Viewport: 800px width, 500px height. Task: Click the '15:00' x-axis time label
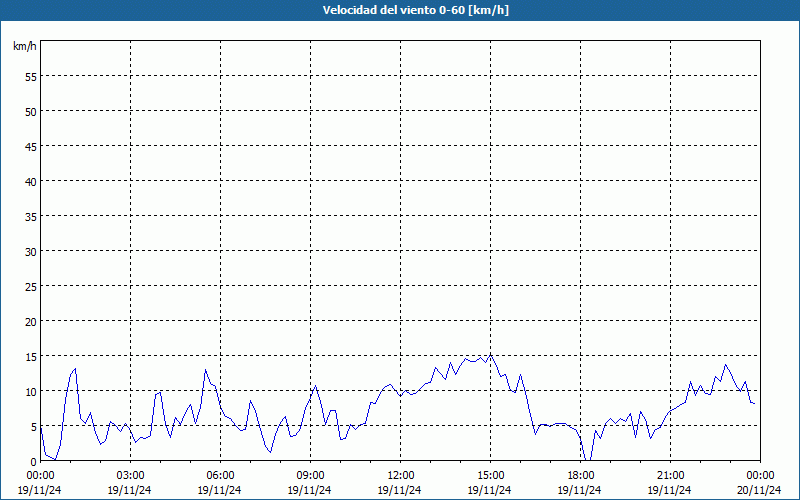[490, 476]
